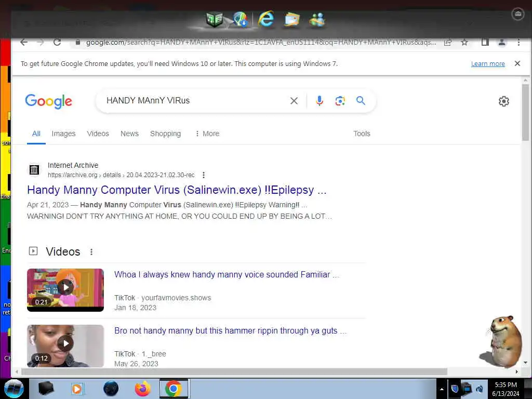Viewport: 532px width, 399px height.
Task: Click the horizontal scrollbar at bottom
Action: coord(234,372)
